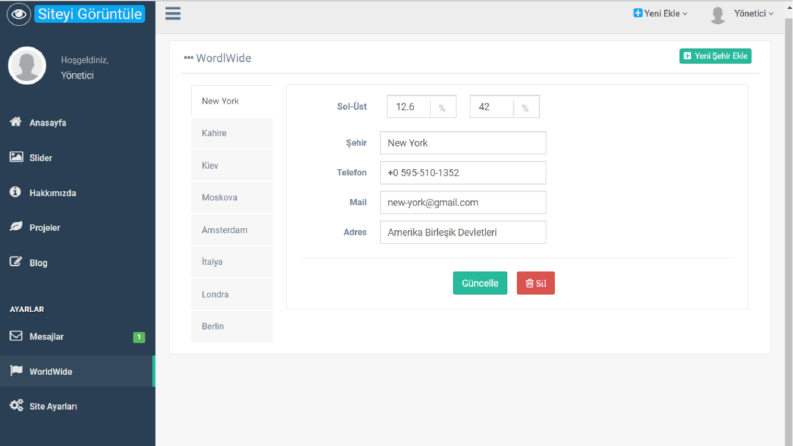Open the Siteyi Görüntüle link
This screenshot has height=446, width=793.
pyautogui.click(x=90, y=14)
